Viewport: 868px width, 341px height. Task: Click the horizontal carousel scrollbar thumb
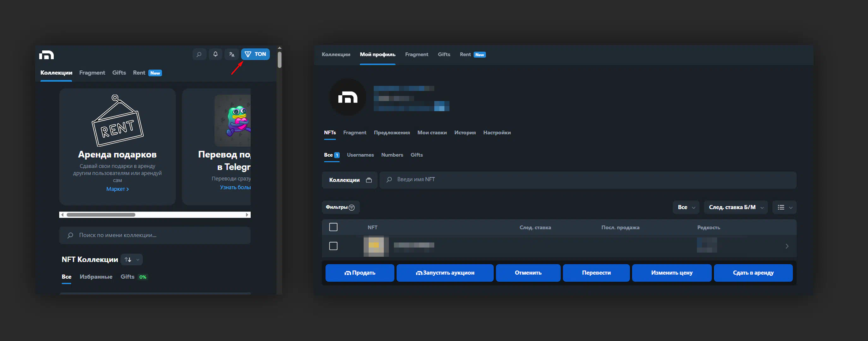pyautogui.click(x=101, y=215)
